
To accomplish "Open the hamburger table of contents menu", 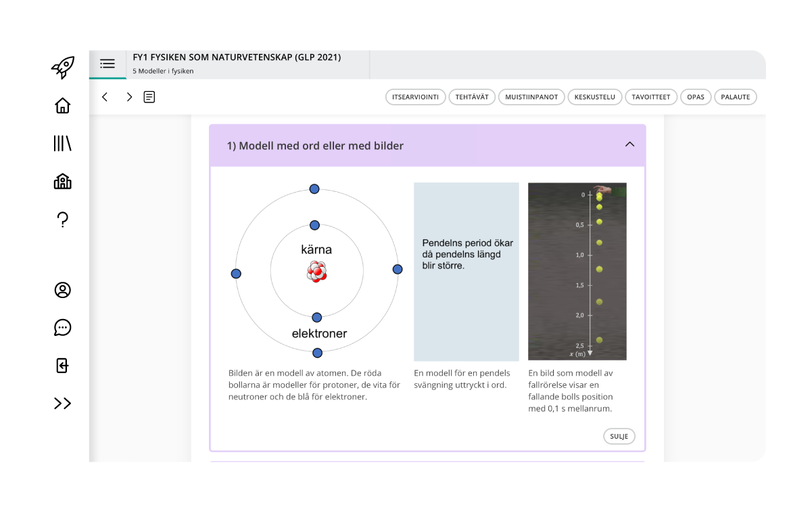I will [x=108, y=64].
